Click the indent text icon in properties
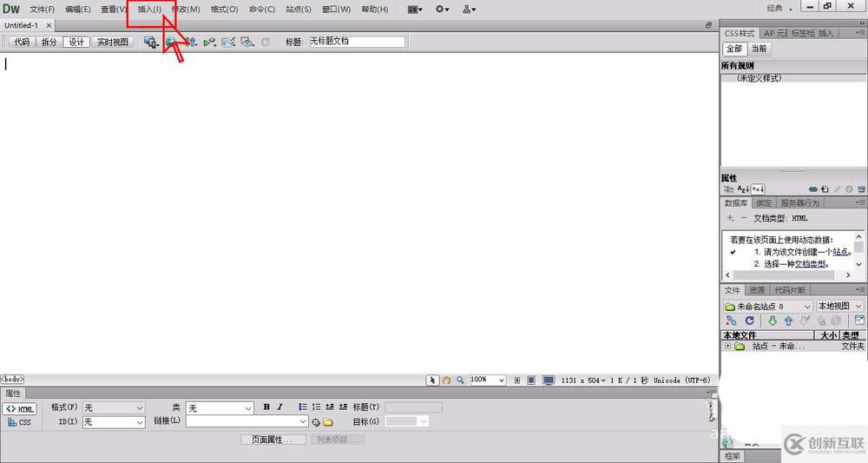Viewport: 868px width, 463px height. coord(343,407)
